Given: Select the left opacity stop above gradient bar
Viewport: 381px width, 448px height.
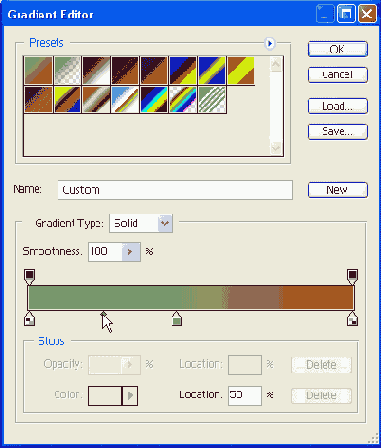Looking at the screenshot, I should (x=29, y=277).
